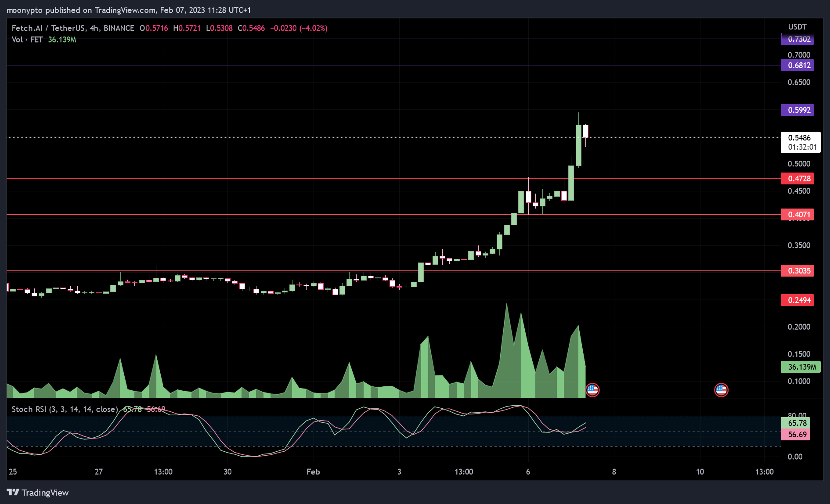This screenshot has width=830, height=504.
Task: Click the low value L0.5308
Action: coord(219,28)
